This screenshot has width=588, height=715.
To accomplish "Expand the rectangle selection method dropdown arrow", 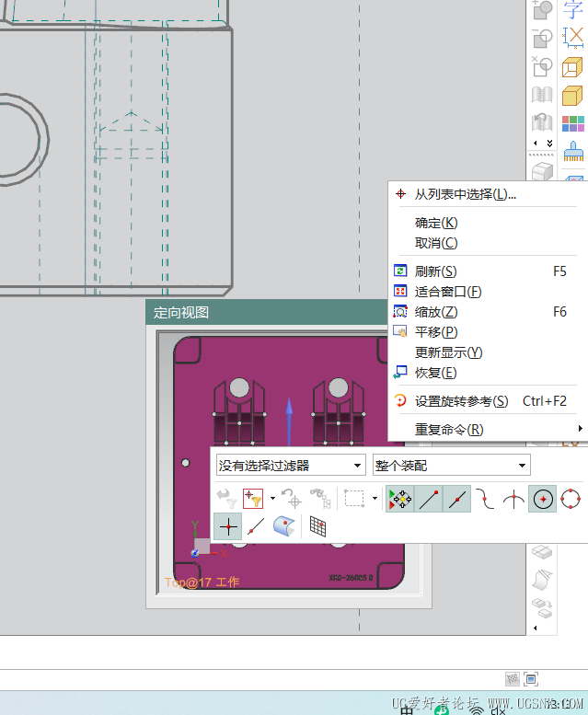I will tap(375, 499).
